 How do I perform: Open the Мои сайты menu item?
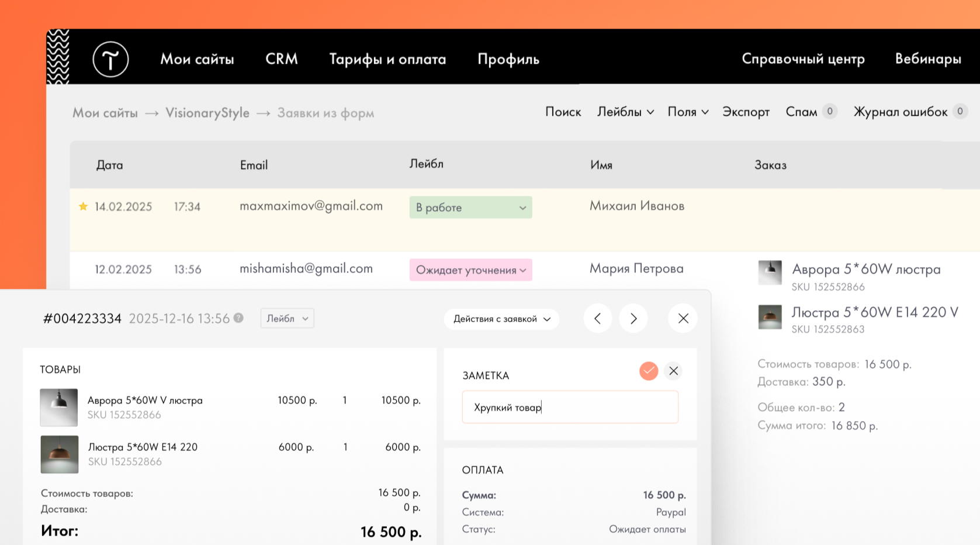[197, 59]
